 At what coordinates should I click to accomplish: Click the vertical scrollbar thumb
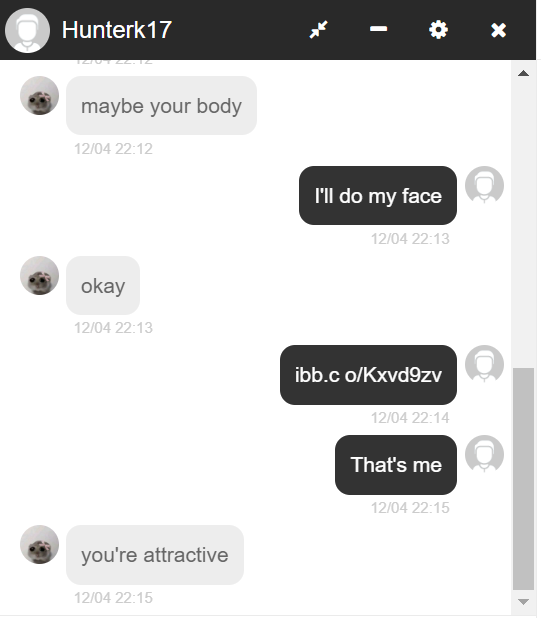point(523,479)
